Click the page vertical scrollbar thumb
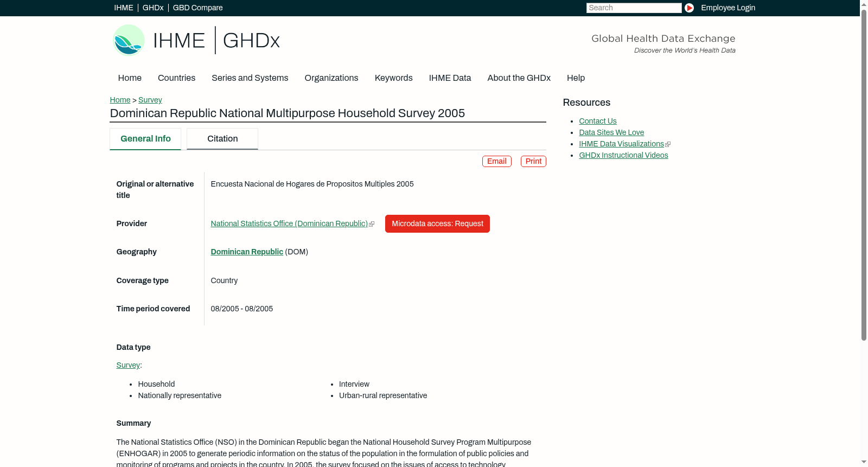Screen dimensions: 868x467 click(864, 174)
